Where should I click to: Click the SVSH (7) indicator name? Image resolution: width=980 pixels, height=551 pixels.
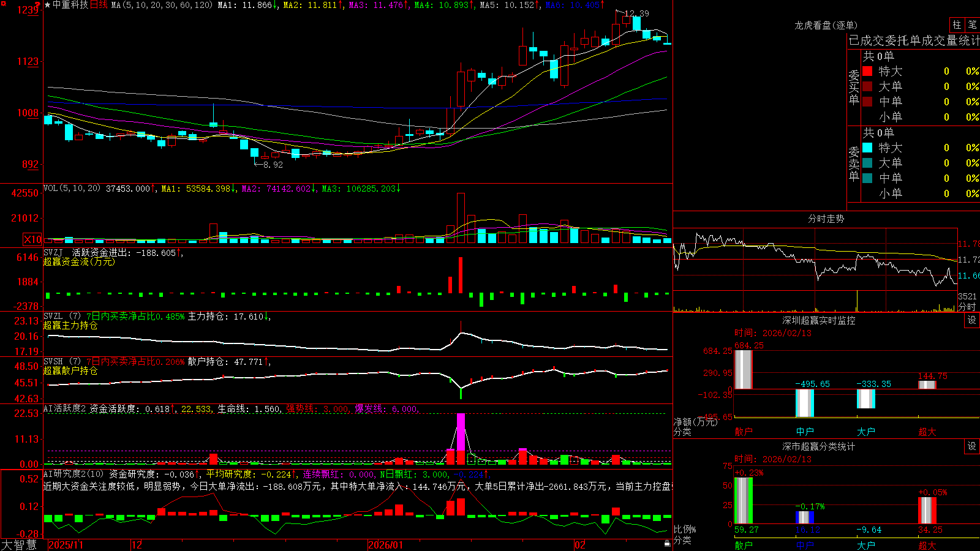62,362
